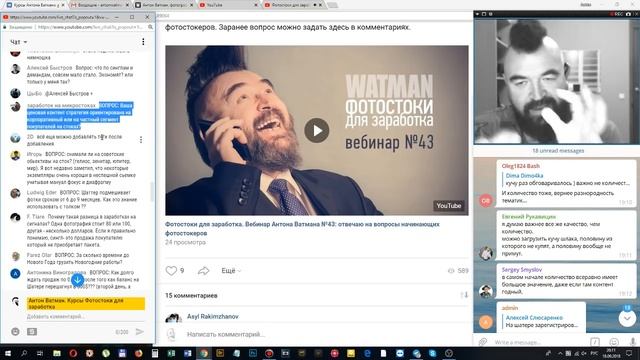This screenshot has width=640, height=360.
Task: Open the Чат mode dropdown
Action: pyautogui.click(x=18, y=42)
